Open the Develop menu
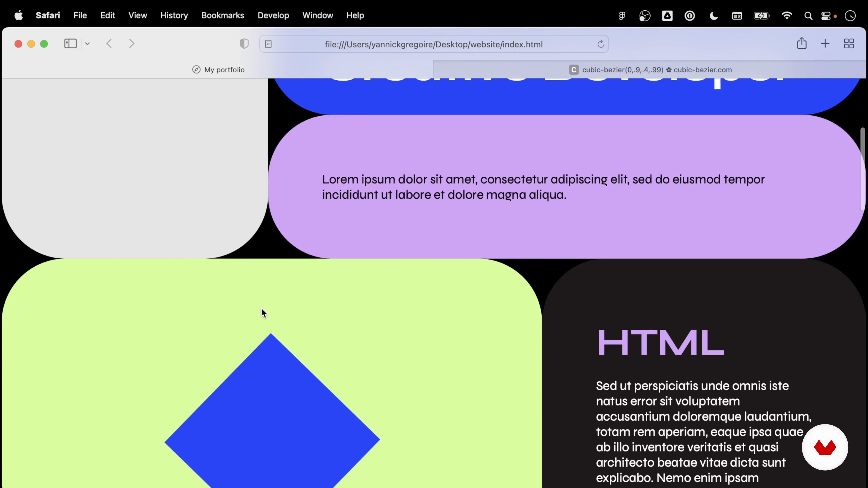Screen dimensions: 868x488 click(x=273, y=16)
